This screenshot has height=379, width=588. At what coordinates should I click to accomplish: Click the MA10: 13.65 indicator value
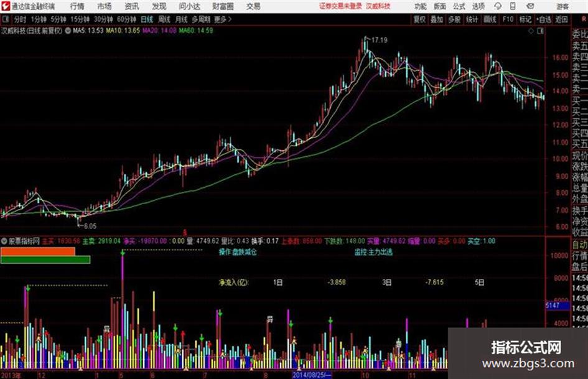123,30
